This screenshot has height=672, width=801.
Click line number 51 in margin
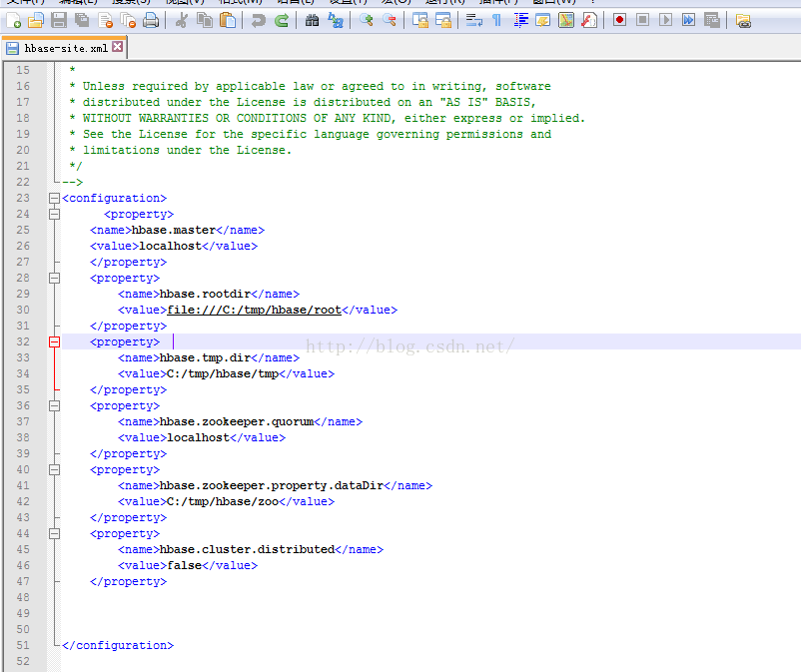[x=23, y=645]
